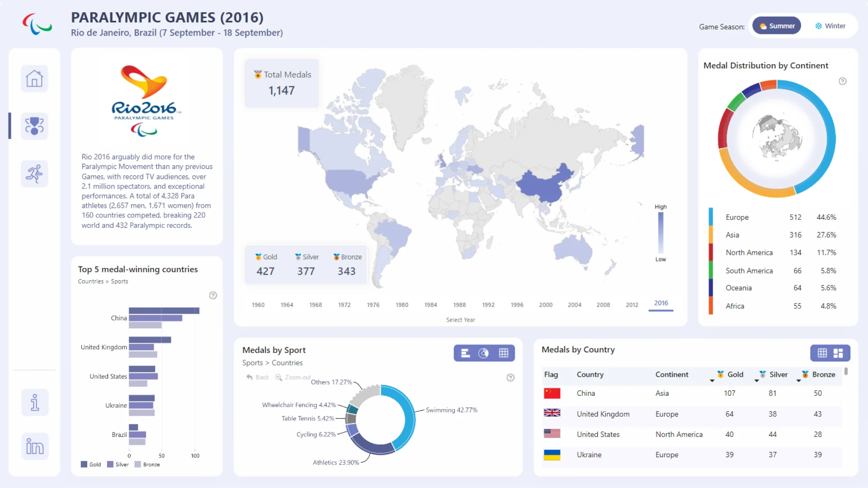Click the Continent column header

[672, 375]
